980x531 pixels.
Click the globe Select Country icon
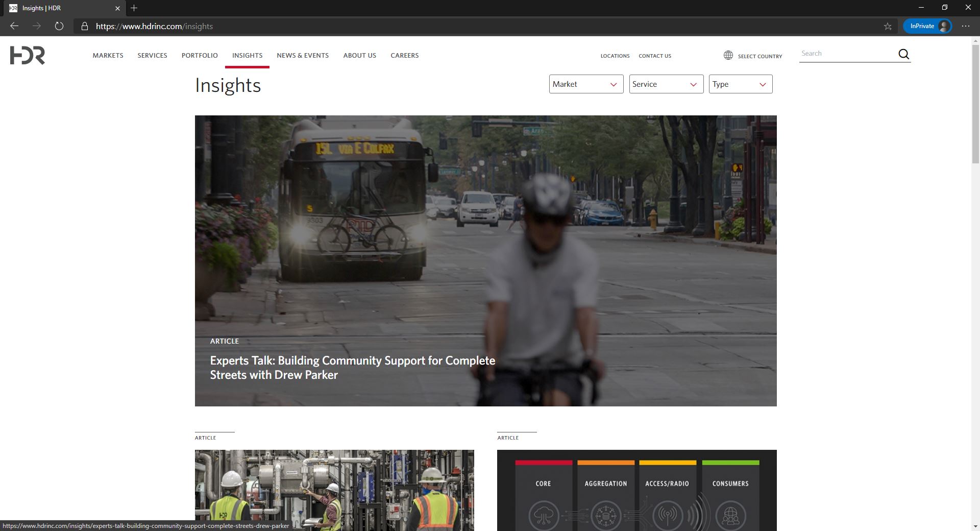click(728, 55)
